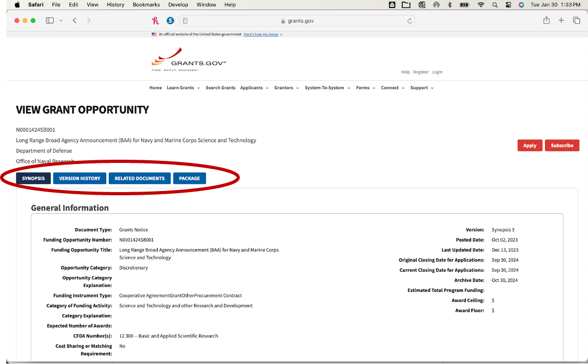The image size is (588, 364).
Task: Open the History menu
Action: (x=116, y=5)
